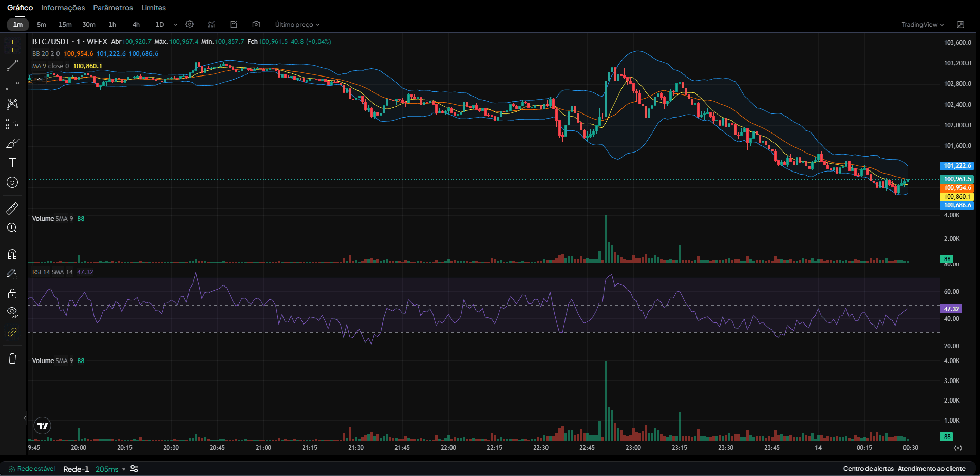Toggle magnet snapping mode
This screenshot has width=980, height=476.
pos(12,253)
